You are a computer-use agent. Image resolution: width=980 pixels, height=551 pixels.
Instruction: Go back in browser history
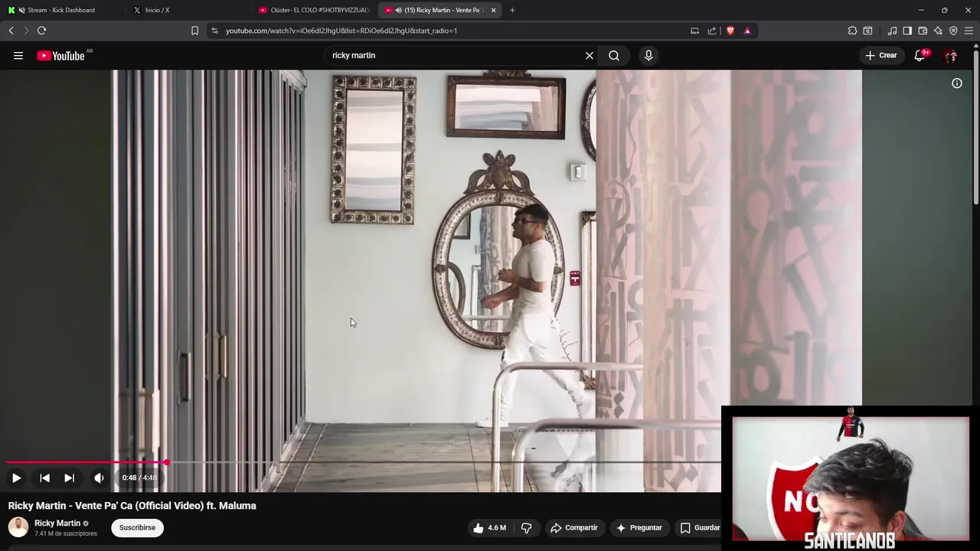point(11,31)
